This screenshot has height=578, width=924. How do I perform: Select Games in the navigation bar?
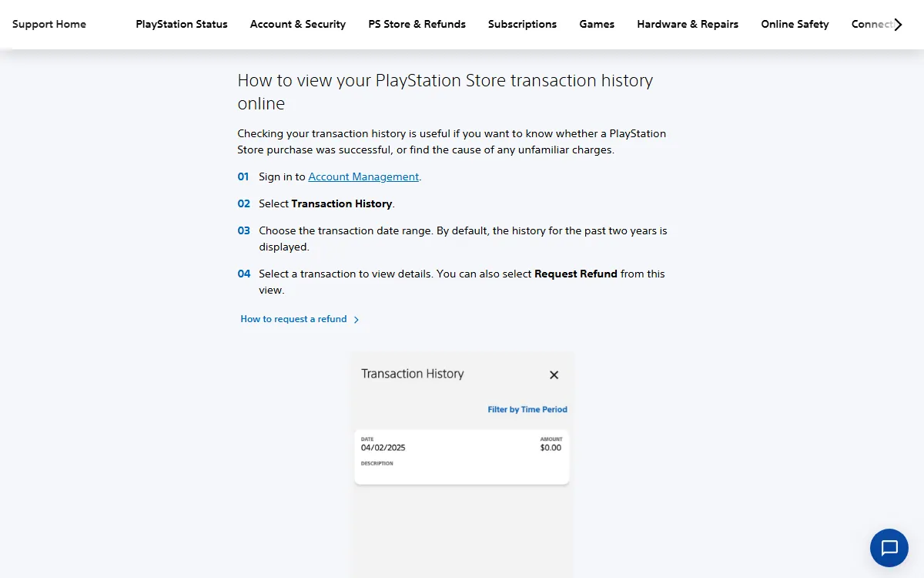coord(597,24)
